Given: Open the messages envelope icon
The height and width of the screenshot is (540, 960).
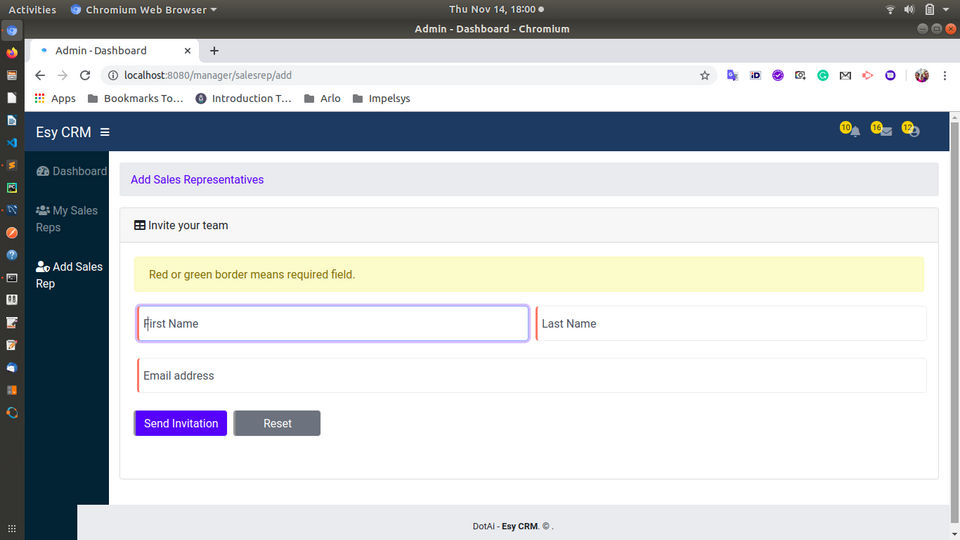Looking at the screenshot, I should [886, 132].
